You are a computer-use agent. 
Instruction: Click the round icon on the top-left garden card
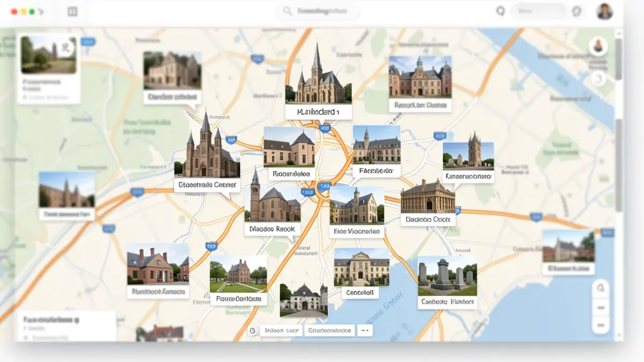click(65, 48)
